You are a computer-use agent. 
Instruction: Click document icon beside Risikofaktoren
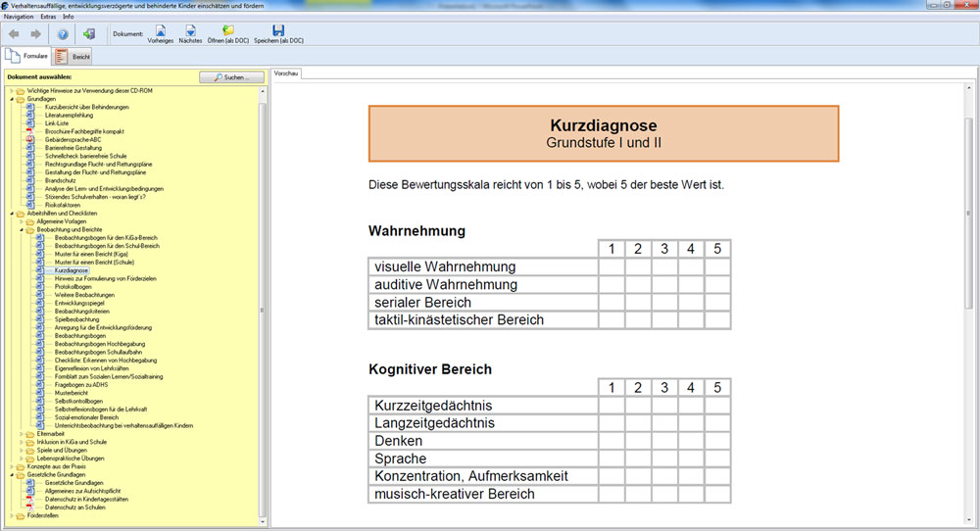coord(30,205)
